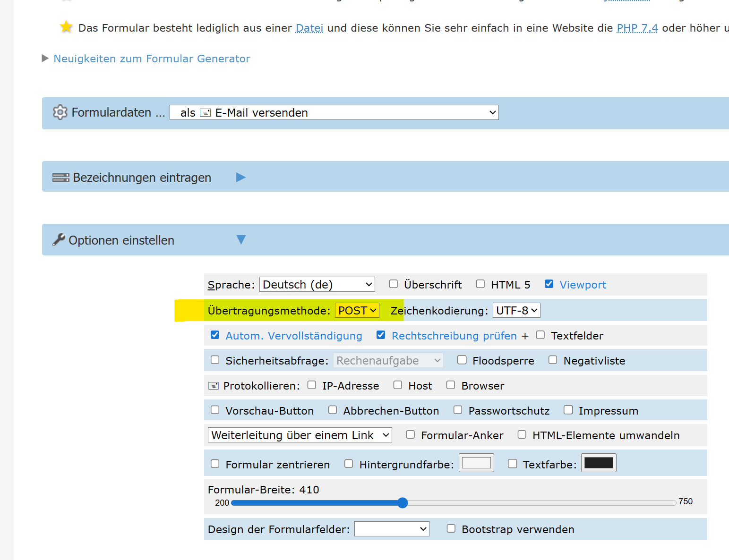Click the yellow star icon
Image resolution: width=729 pixels, height=560 pixels.
[x=66, y=27]
